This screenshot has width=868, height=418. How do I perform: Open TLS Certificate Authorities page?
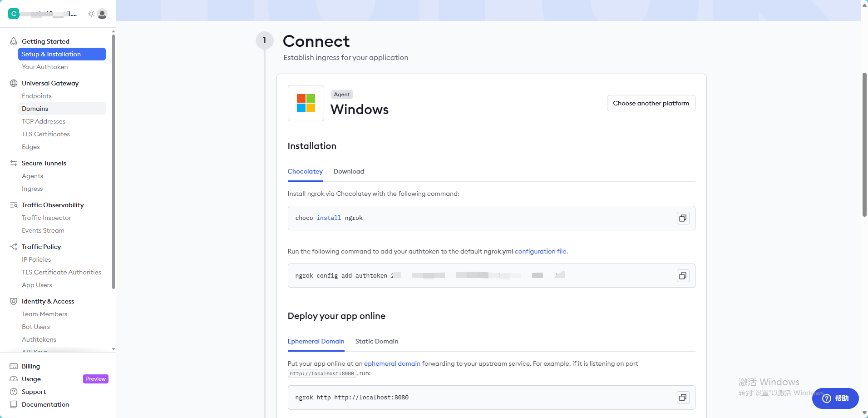click(x=62, y=272)
